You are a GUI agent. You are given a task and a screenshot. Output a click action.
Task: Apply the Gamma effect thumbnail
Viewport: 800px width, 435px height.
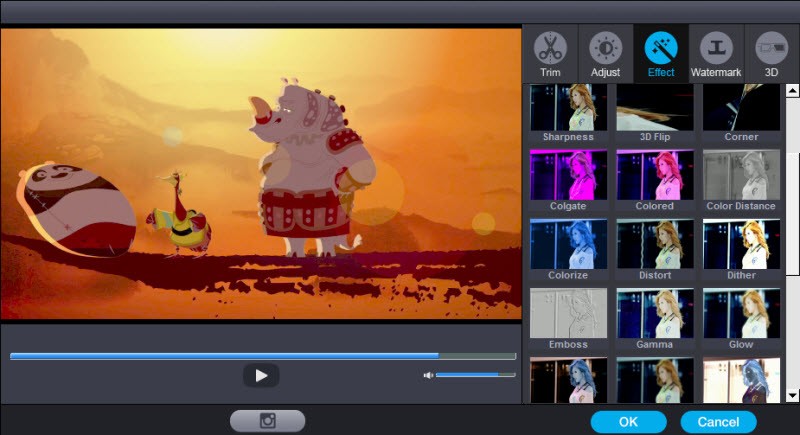tap(655, 313)
